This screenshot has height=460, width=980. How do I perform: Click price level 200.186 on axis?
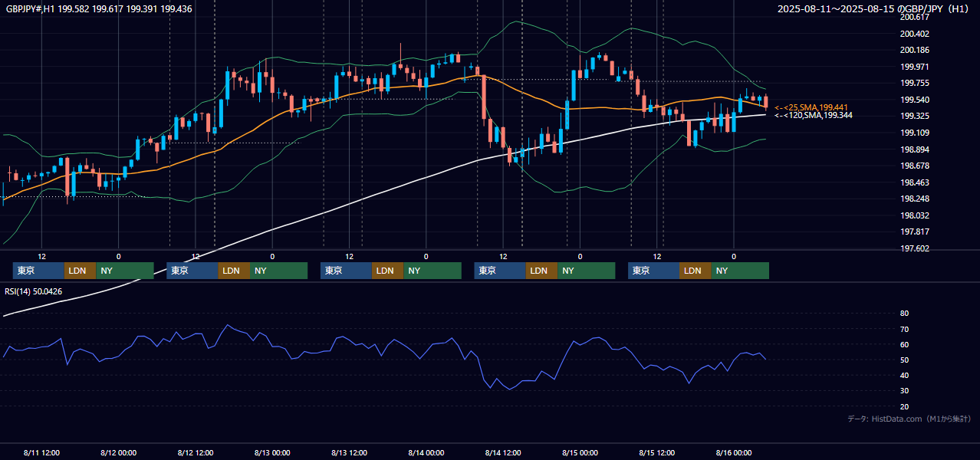click(x=915, y=50)
